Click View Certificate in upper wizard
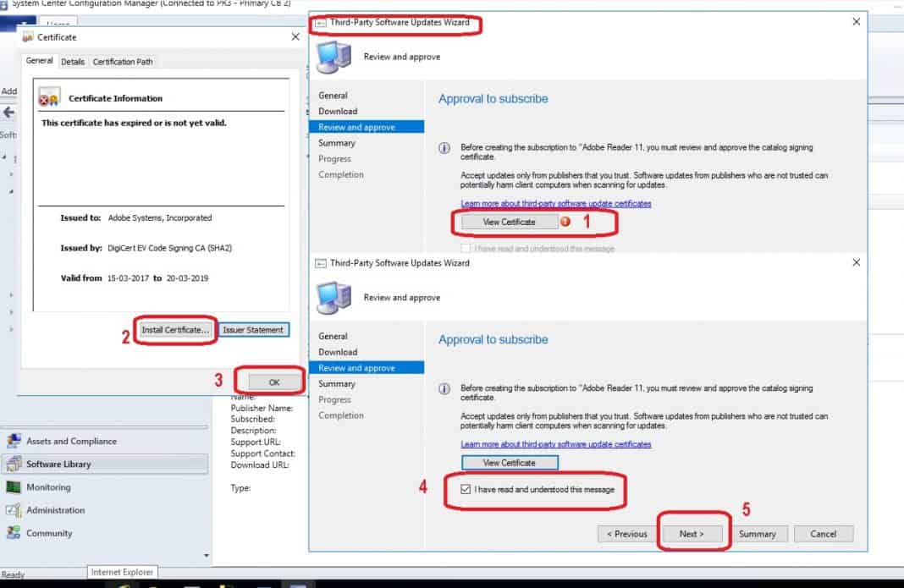904x588 pixels. pyautogui.click(x=509, y=222)
